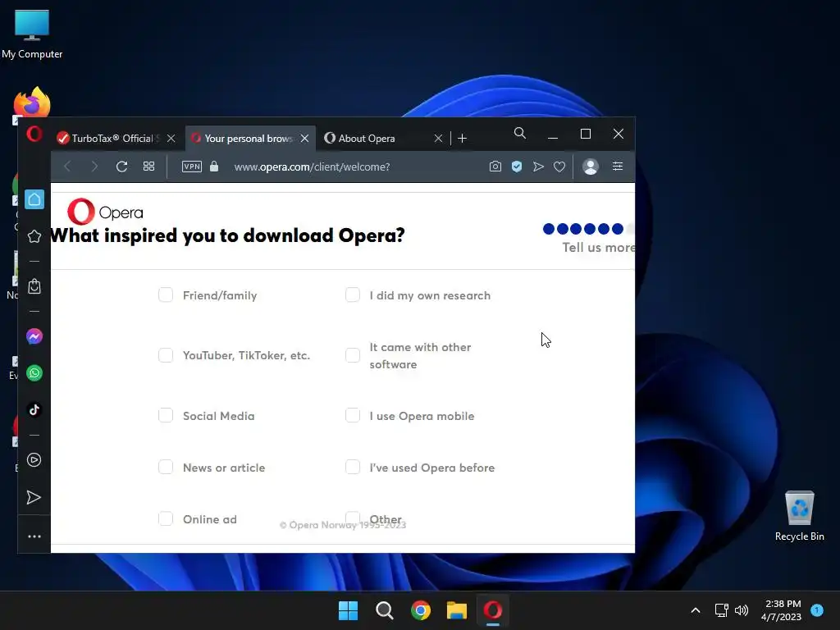Close the TurboTax tab
The image size is (840, 630).
[x=171, y=138]
